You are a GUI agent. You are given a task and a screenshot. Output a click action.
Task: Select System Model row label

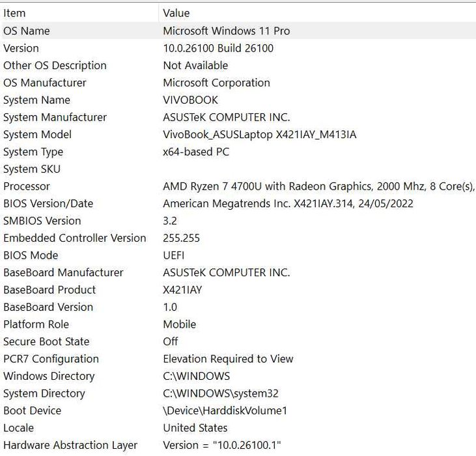coord(37,134)
